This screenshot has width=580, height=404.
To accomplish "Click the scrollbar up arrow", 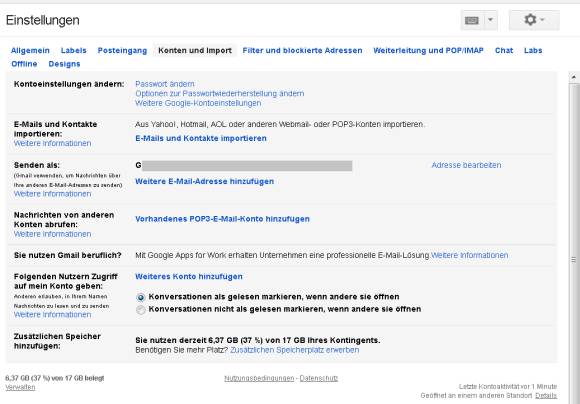I will tap(574, 77).
